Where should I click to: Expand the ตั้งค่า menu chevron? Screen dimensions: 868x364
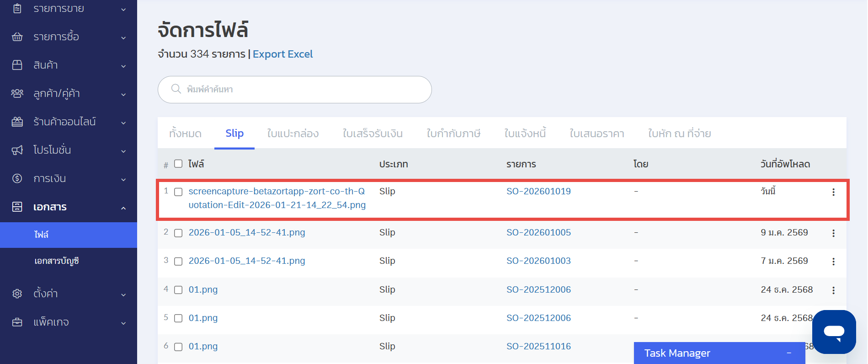coord(123,295)
